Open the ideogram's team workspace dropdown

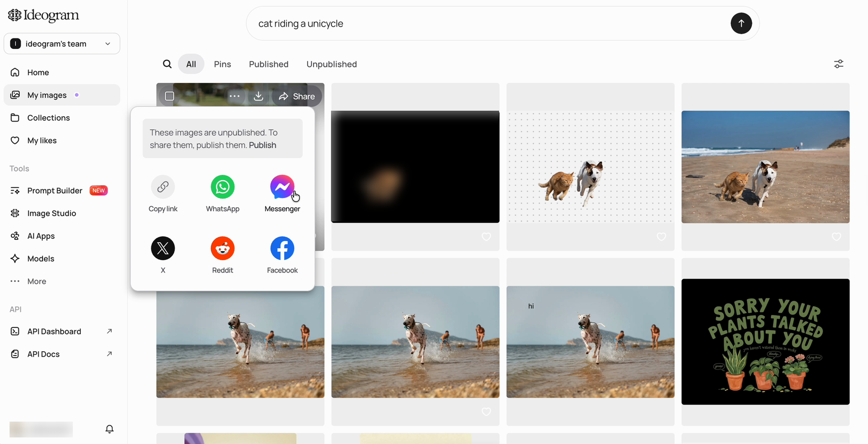point(62,44)
